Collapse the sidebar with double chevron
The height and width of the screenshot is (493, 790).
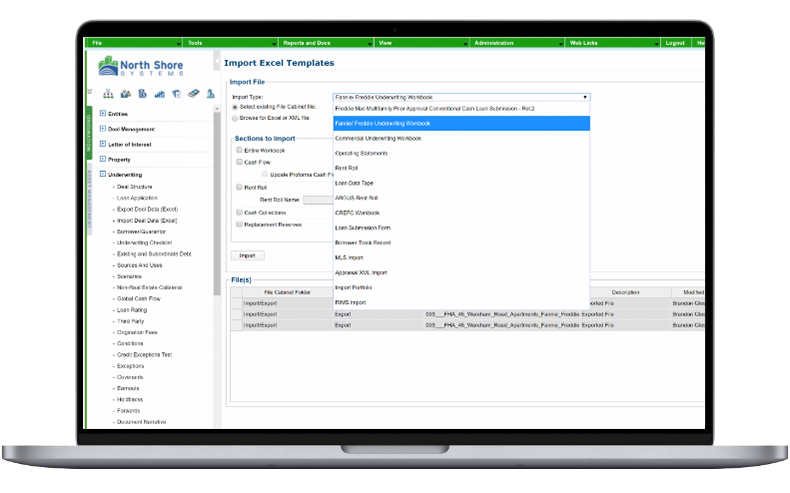point(90,92)
